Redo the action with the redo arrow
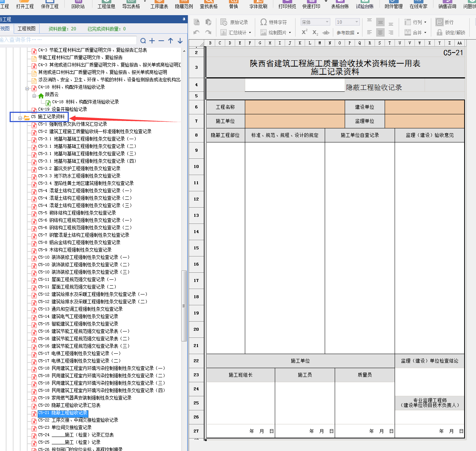 (208, 33)
